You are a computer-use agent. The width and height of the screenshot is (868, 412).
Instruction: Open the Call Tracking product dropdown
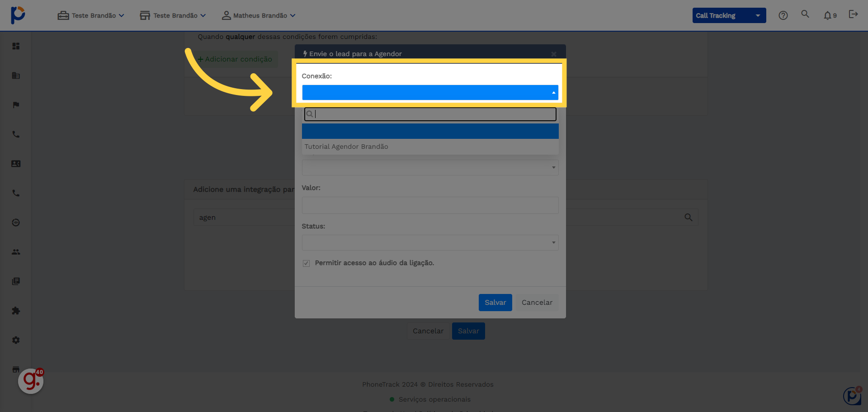(x=729, y=15)
